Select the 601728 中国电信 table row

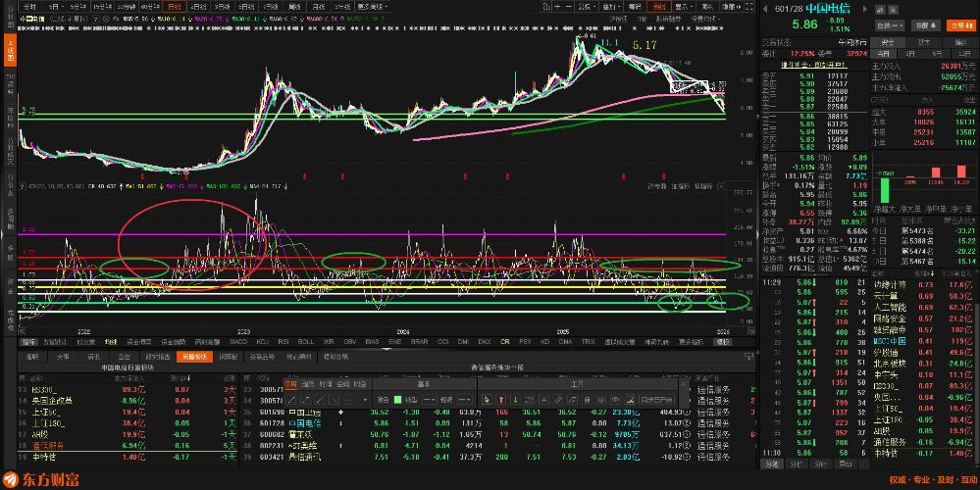497,423
